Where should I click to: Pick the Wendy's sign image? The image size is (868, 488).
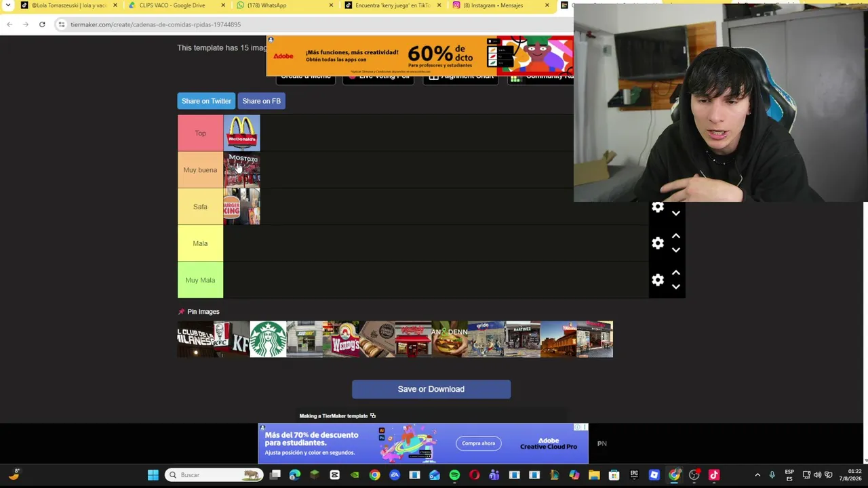[340, 339]
